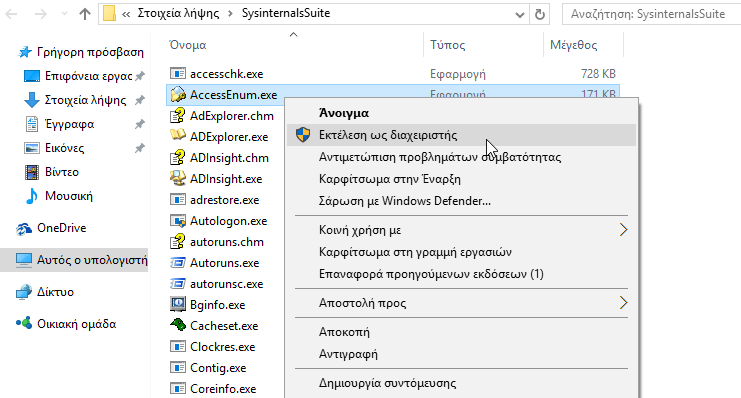Expand the Κοινή χρήση με submenu arrow

point(623,230)
